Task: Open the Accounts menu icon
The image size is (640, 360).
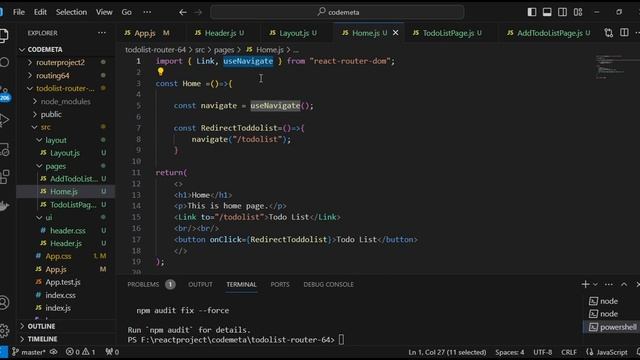Action: click(x=4, y=302)
